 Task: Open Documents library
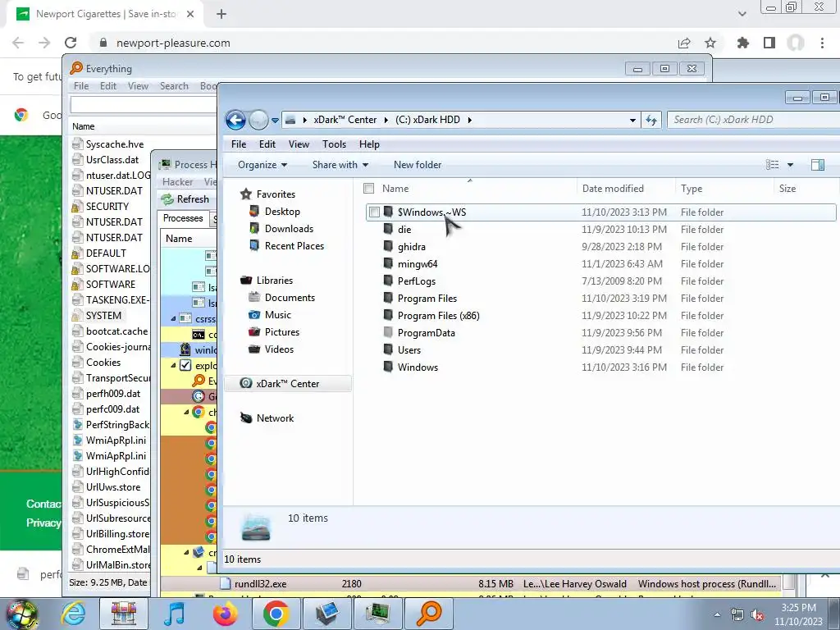pos(290,297)
